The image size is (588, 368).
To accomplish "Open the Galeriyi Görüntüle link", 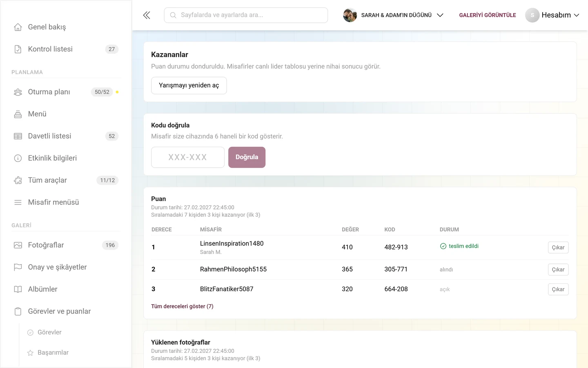I will click(488, 15).
